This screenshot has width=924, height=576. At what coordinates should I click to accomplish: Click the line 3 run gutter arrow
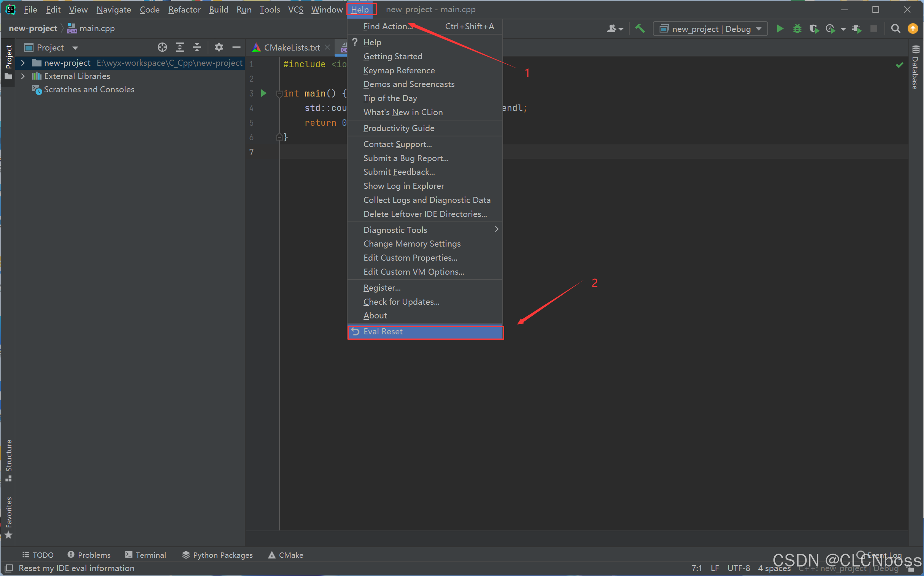264,93
